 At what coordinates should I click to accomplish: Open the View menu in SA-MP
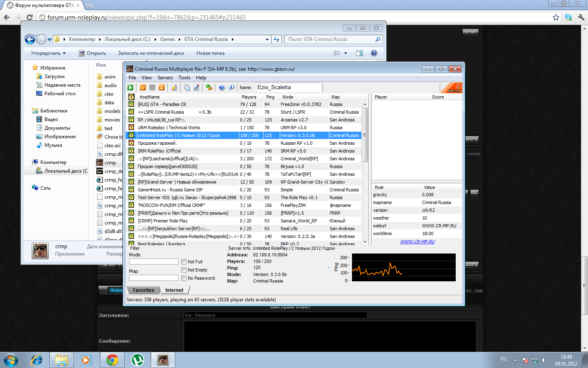(x=147, y=78)
